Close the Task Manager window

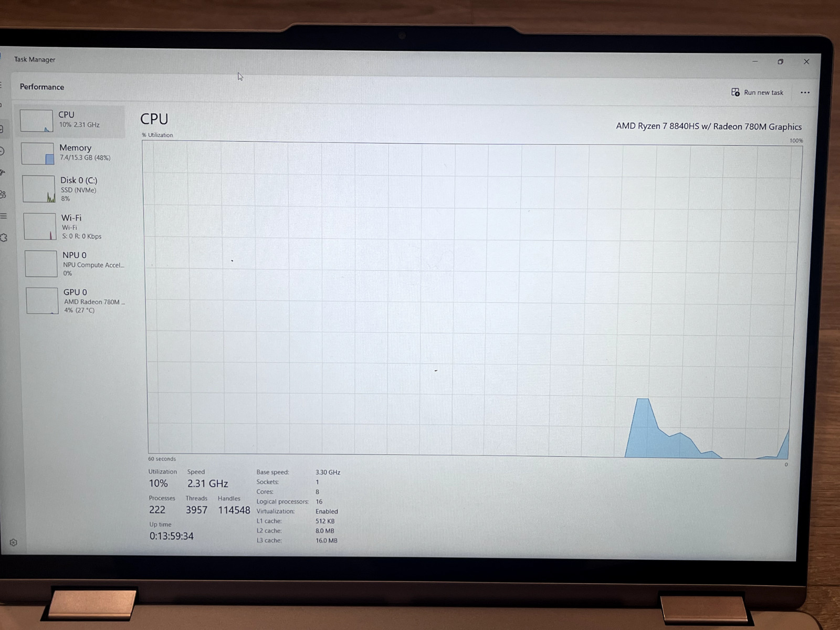pyautogui.click(x=806, y=61)
